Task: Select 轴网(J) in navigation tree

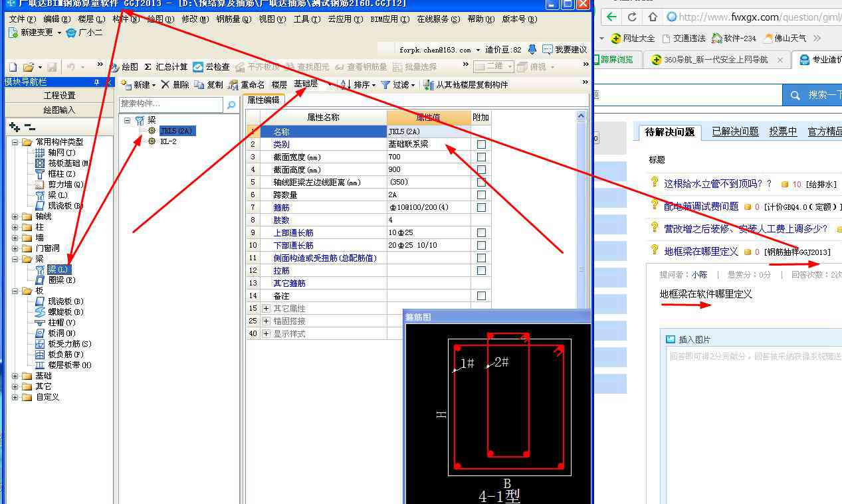Action: (x=56, y=153)
